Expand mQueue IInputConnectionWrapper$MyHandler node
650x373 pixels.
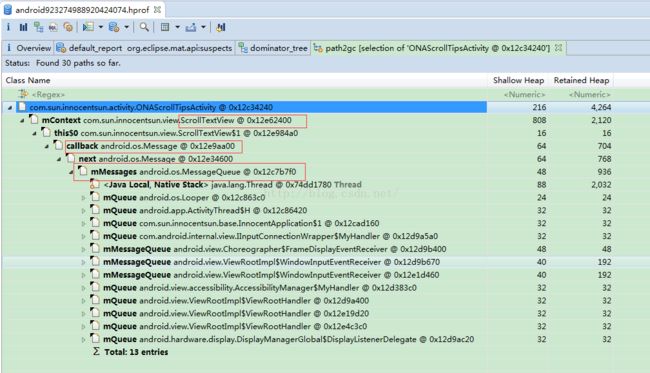(83, 237)
